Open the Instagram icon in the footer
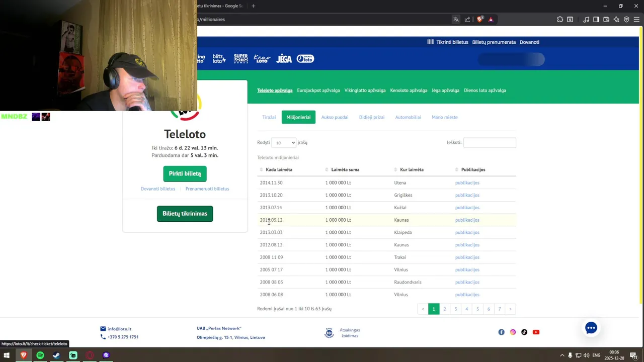 pyautogui.click(x=513, y=332)
